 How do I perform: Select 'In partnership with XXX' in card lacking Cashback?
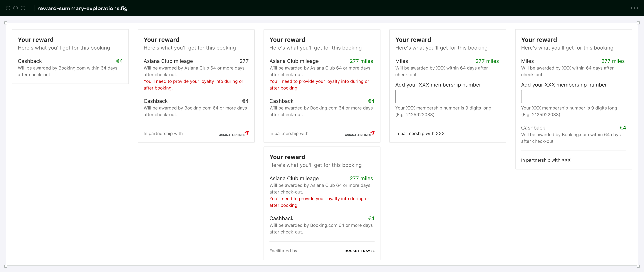click(420, 133)
